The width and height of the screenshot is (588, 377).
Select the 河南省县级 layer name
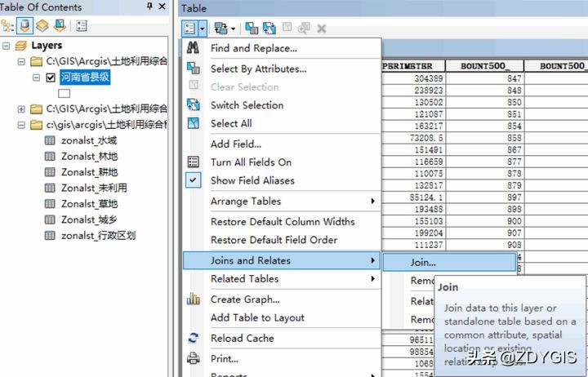point(85,78)
